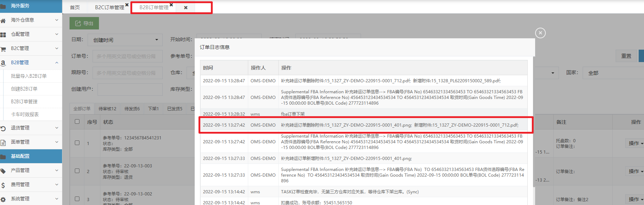The width and height of the screenshot is (644, 205).
Task: Click the 'TASK订单检查完毕' log entry
Action: coord(350,192)
